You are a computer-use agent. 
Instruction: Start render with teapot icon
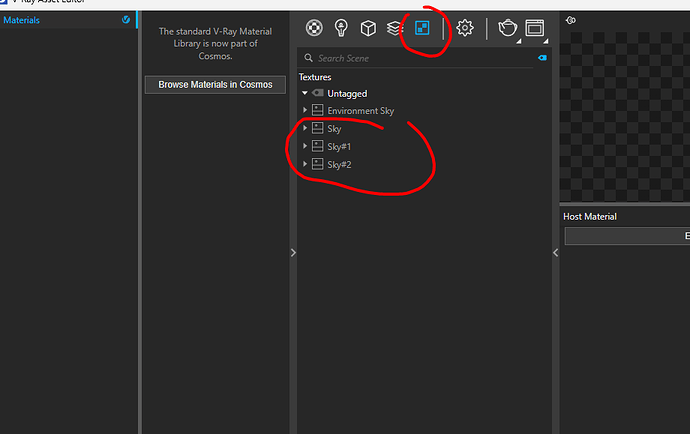507,28
